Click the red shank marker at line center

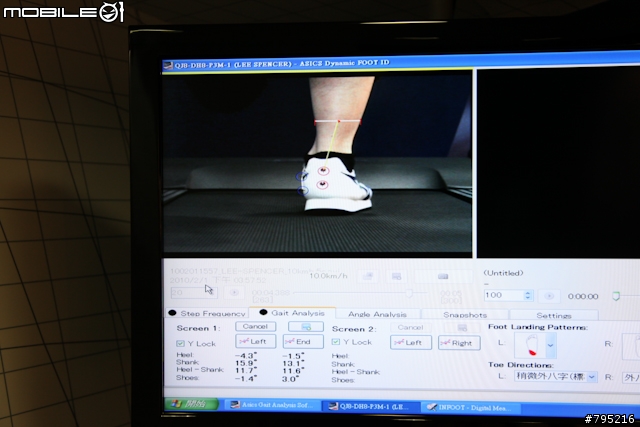(338, 121)
